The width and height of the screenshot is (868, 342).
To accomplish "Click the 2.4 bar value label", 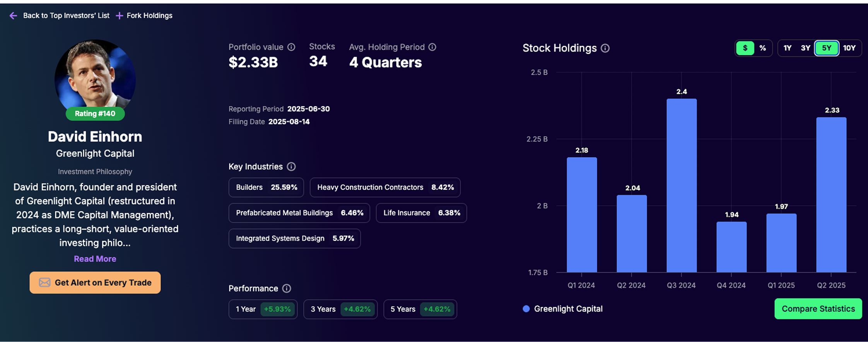I will [682, 92].
